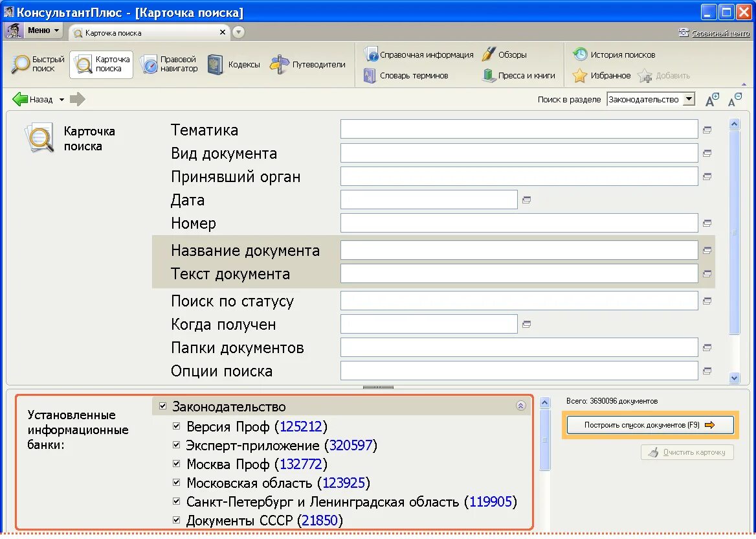Click the Название документа input field
This screenshot has height=539, width=756.
(519, 250)
